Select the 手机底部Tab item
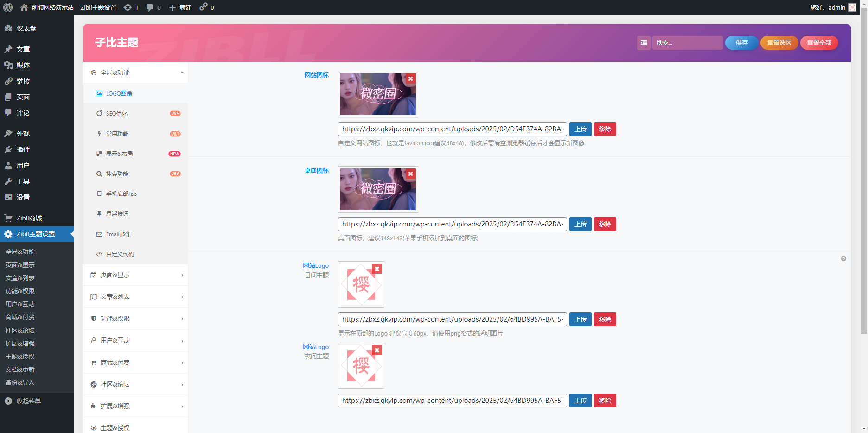The height and width of the screenshot is (433, 868). (135, 194)
